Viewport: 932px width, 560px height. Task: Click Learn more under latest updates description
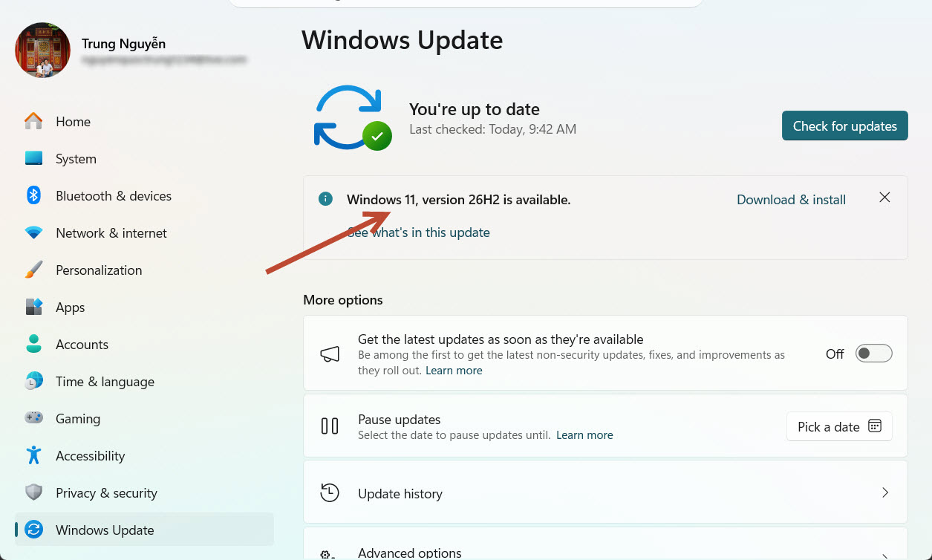coord(454,371)
